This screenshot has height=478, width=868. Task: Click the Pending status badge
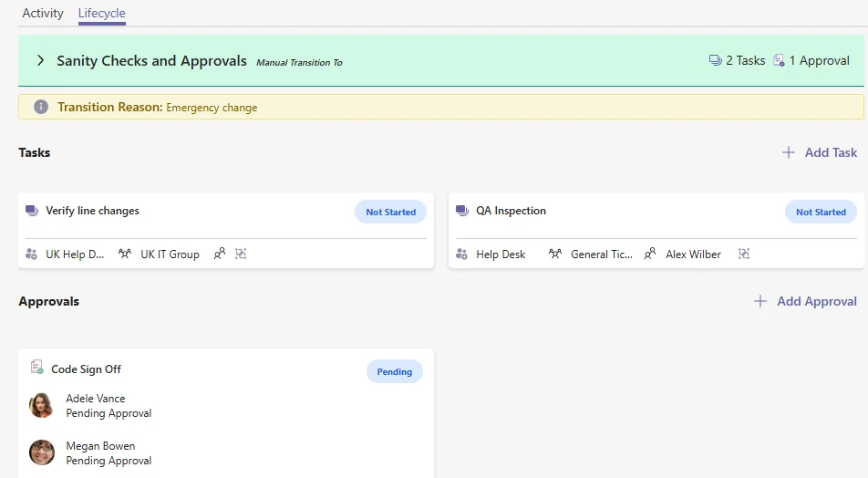pos(395,371)
